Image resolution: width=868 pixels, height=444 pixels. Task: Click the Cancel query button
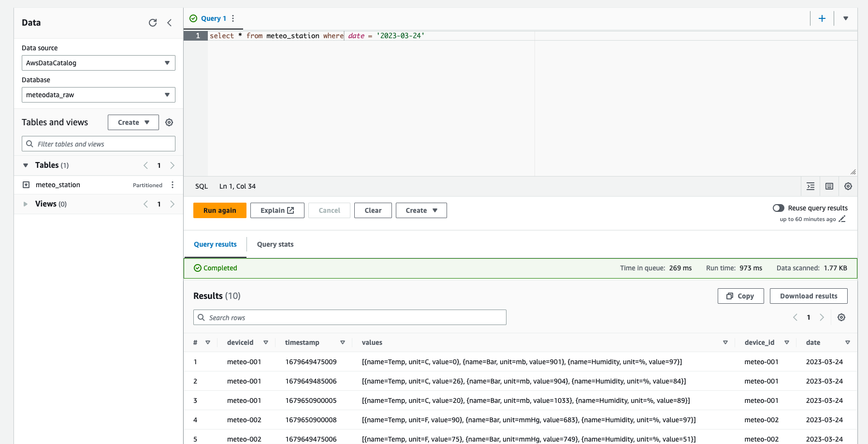(x=330, y=210)
